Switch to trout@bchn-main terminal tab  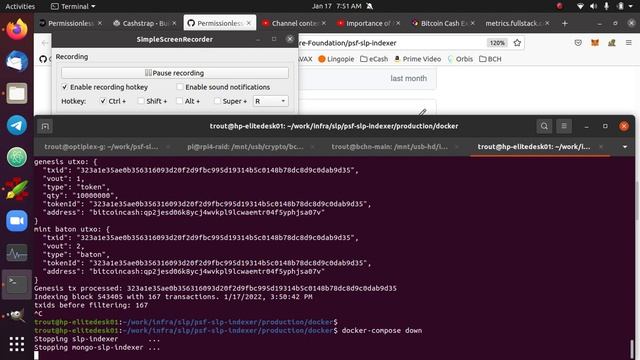tap(389, 147)
